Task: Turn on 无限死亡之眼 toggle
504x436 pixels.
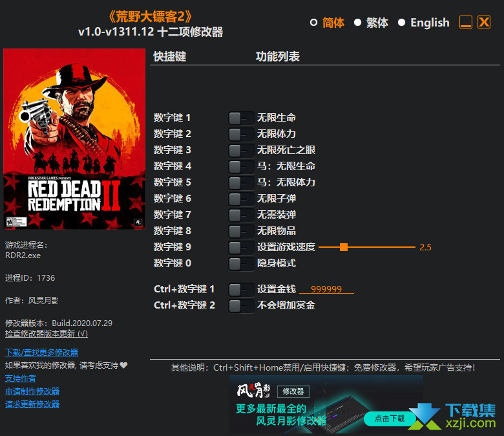Action: coord(241,150)
